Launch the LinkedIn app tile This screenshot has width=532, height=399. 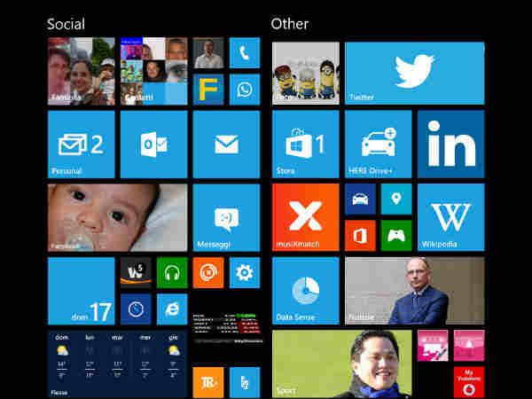tap(450, 144)
